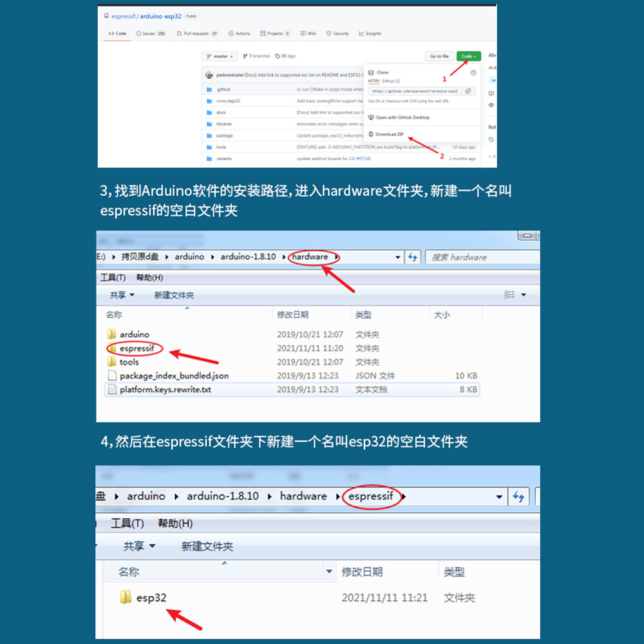The height and width of the screenshot is (644, 644).
Task: Click 新建文件夹 in hardware window
Action: point(174,295)
